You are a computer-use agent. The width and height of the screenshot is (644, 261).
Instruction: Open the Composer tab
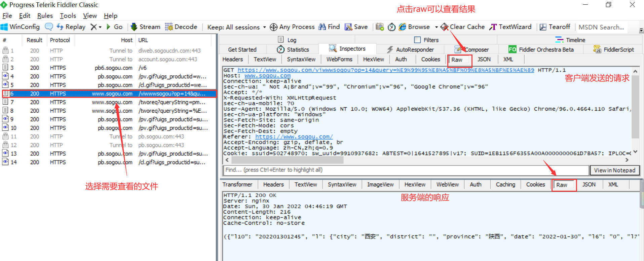click(x=471, y=49)
